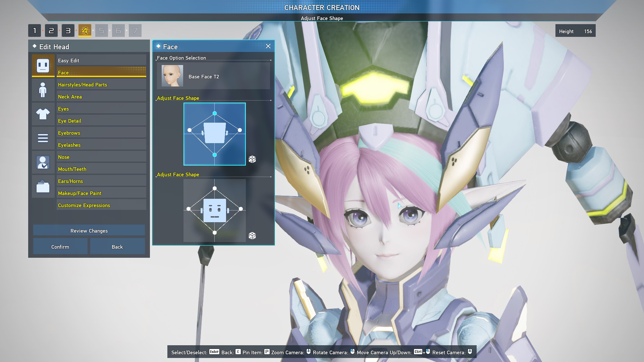644x362 pixels.
Task: Close the Face panel with the X
Action: click(268, 46)
